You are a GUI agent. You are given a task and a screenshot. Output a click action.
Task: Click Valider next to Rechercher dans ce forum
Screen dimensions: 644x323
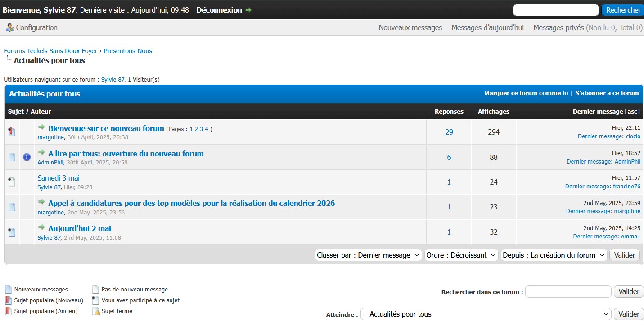click(629, 291)
